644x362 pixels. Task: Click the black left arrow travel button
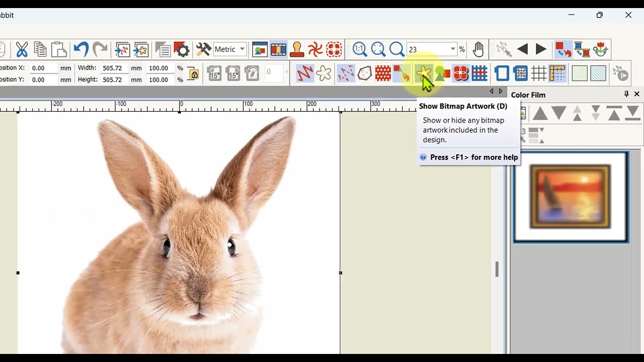coord(522,49)
